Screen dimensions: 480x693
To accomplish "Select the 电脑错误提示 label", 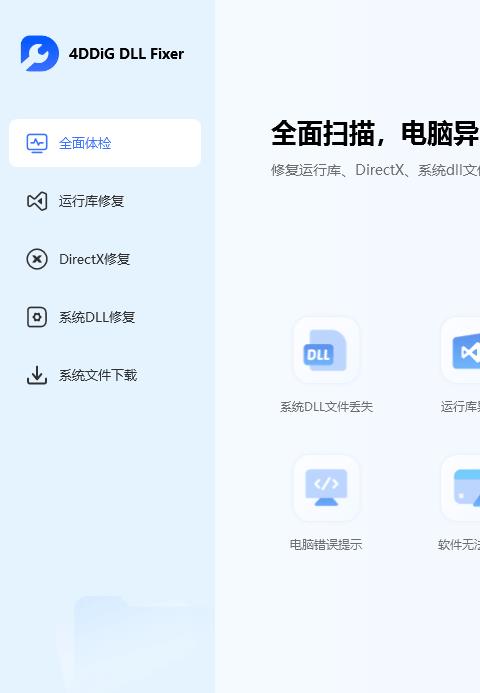I will click(326, 544).
